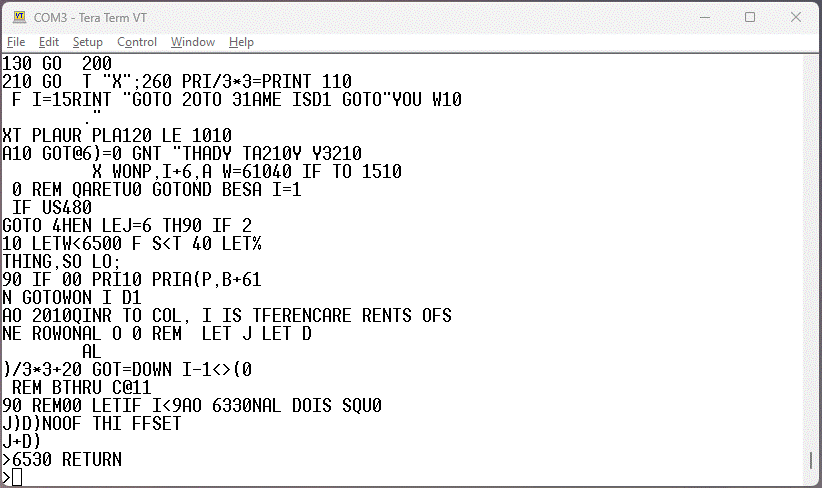The image size is (822, 488).
Task: Click the empty scrollbar track above the thumb
Action: [811, 250]
